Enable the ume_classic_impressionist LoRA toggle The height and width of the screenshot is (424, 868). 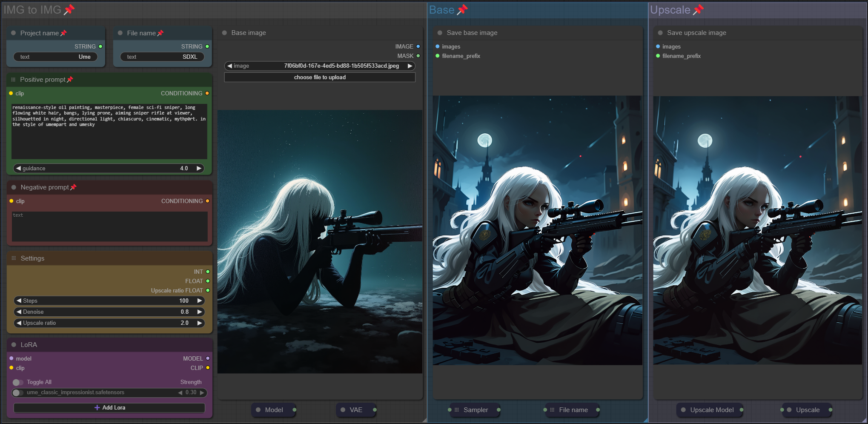click(17, 392)
